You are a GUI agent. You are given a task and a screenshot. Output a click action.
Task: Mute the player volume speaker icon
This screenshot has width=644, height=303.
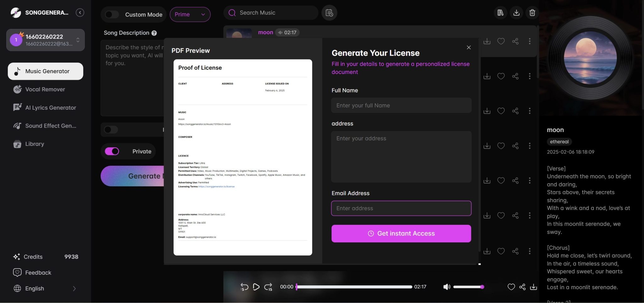point(447,287)
